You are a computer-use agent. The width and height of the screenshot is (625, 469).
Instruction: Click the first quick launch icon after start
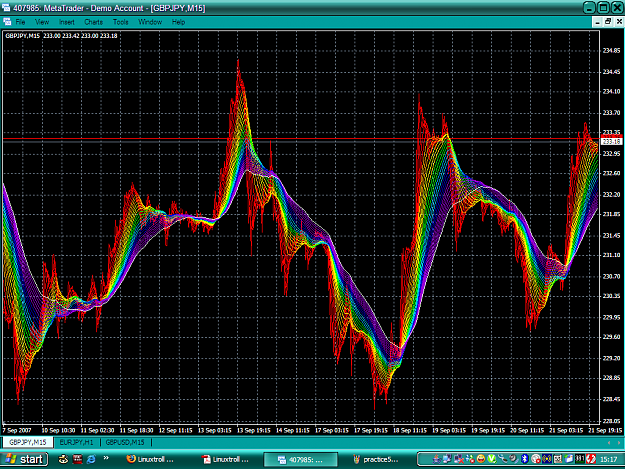coord(63,459)
